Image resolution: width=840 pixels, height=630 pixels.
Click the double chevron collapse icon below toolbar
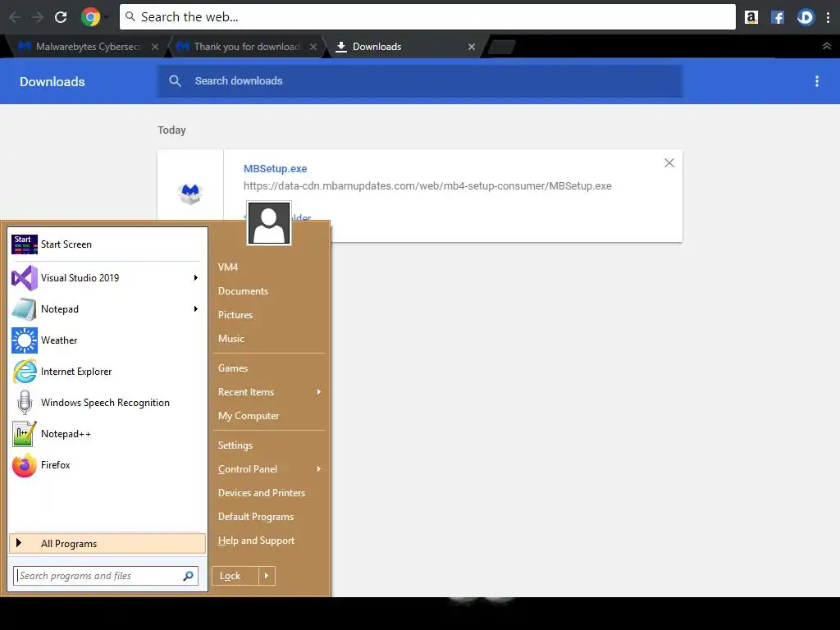827,46
